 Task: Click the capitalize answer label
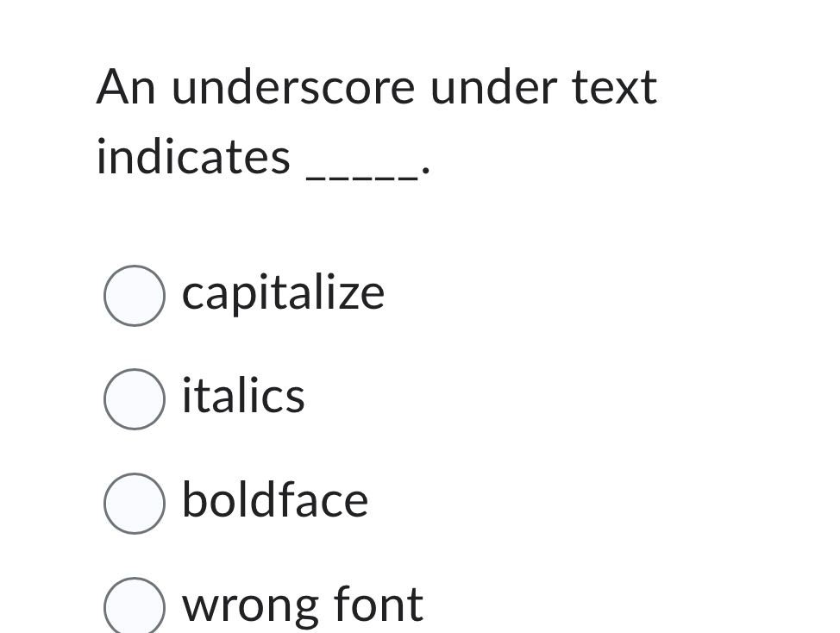[x=283, y=293]
